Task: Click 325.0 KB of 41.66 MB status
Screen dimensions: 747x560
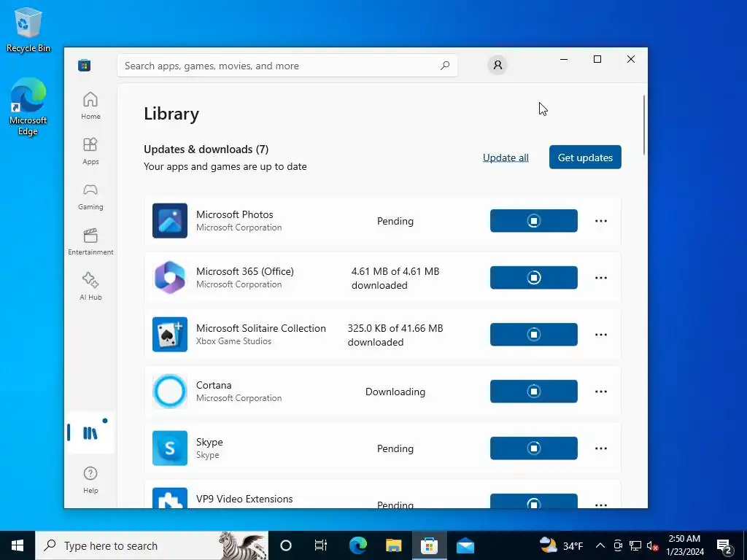Action: [x=395, y=335]
